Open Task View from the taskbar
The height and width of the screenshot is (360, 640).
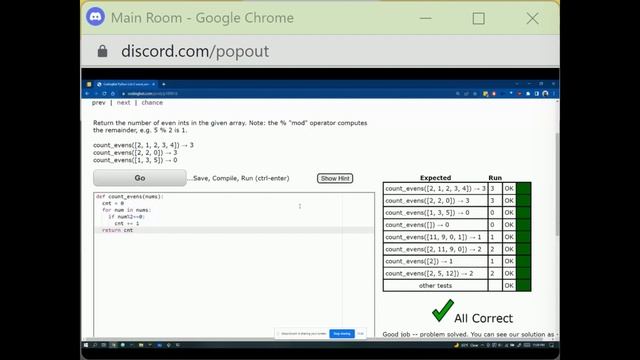tap(104, 345)
